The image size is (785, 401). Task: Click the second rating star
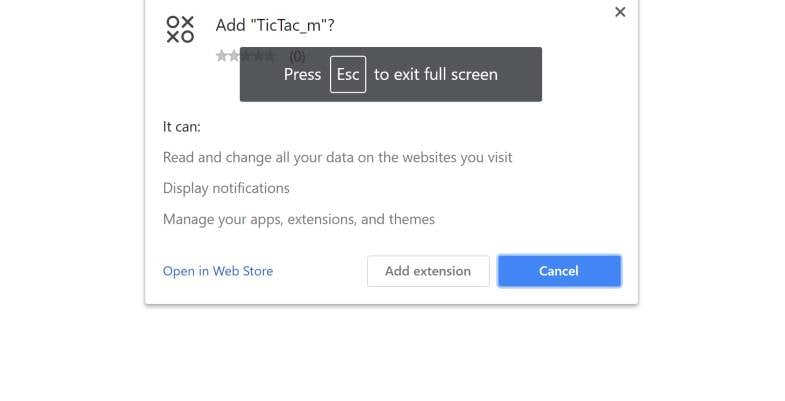pos(233,56)
